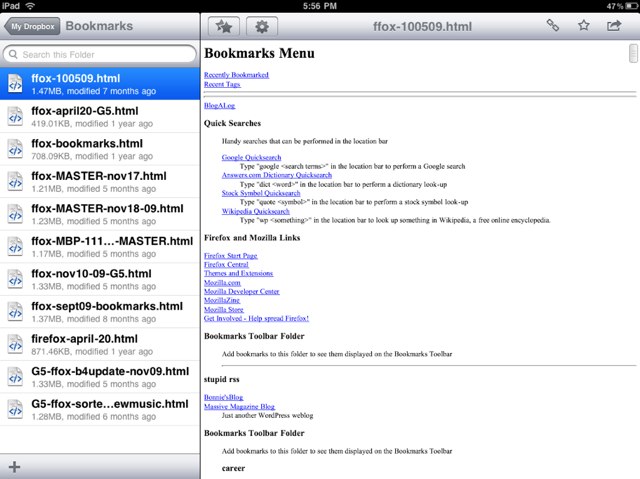Focus the Search this Folder field
Image resolution: width=640 pixels, height=479 pixels.
click(100, 54)
